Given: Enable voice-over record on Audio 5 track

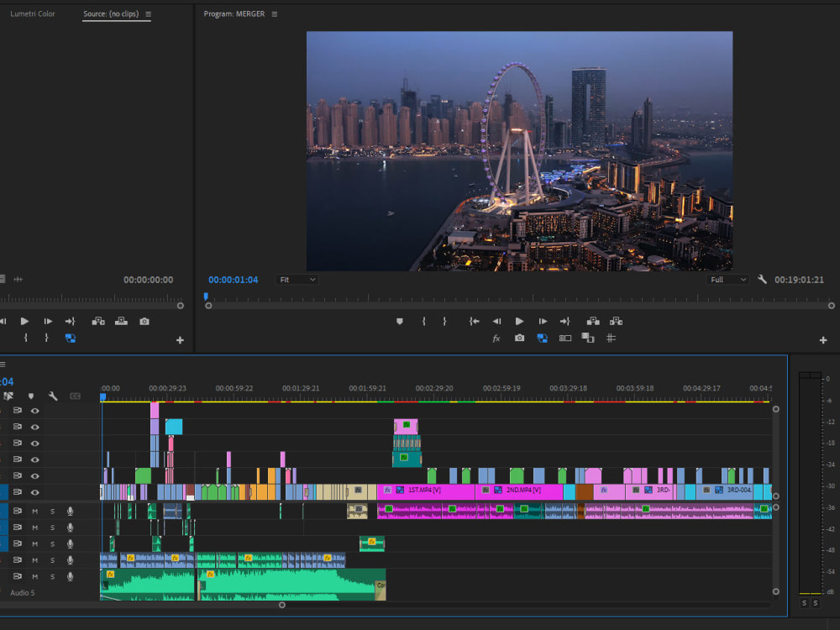Looking at the screenshot, I should coord(71,576).
